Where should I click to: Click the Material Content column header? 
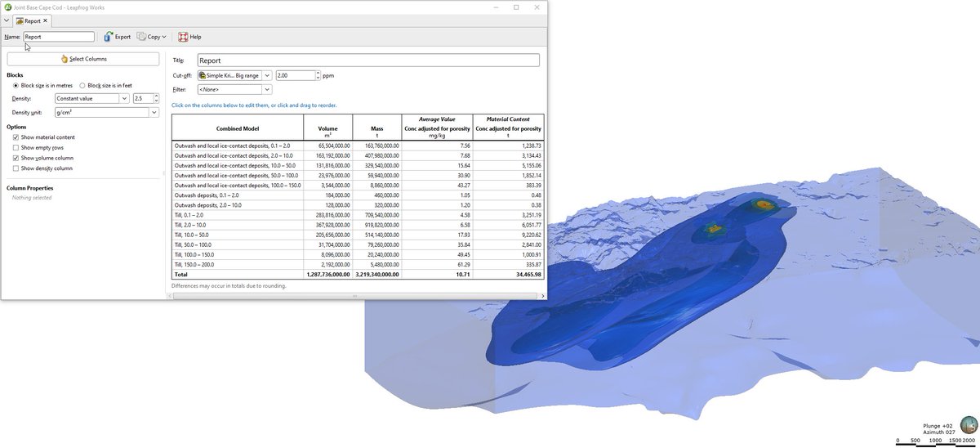click(x=508, y=119)
